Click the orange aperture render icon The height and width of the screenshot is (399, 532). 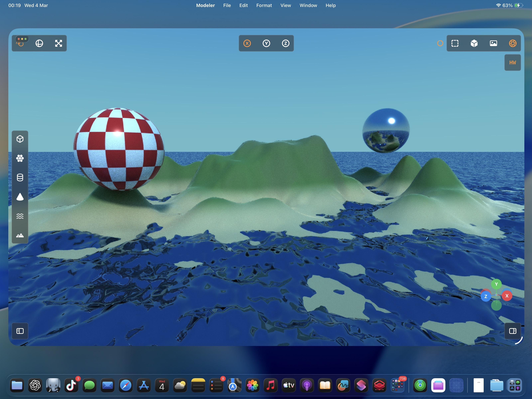click(513, 43)
